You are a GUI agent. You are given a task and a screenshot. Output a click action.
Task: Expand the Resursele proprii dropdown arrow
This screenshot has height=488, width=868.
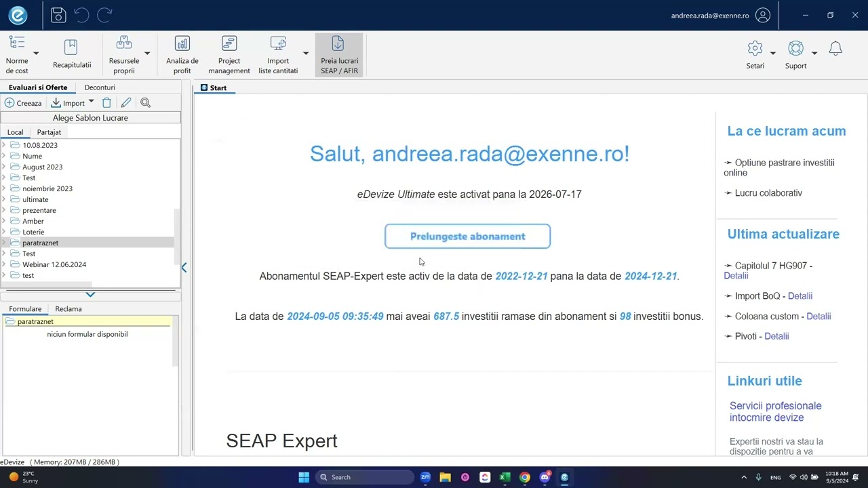147,54
